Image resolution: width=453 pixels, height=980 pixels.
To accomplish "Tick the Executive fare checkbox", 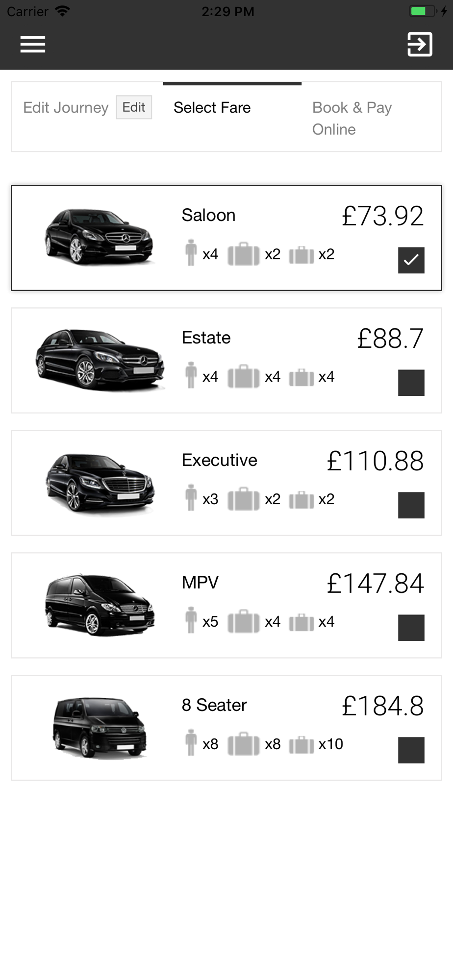I will tap(411, 505).
